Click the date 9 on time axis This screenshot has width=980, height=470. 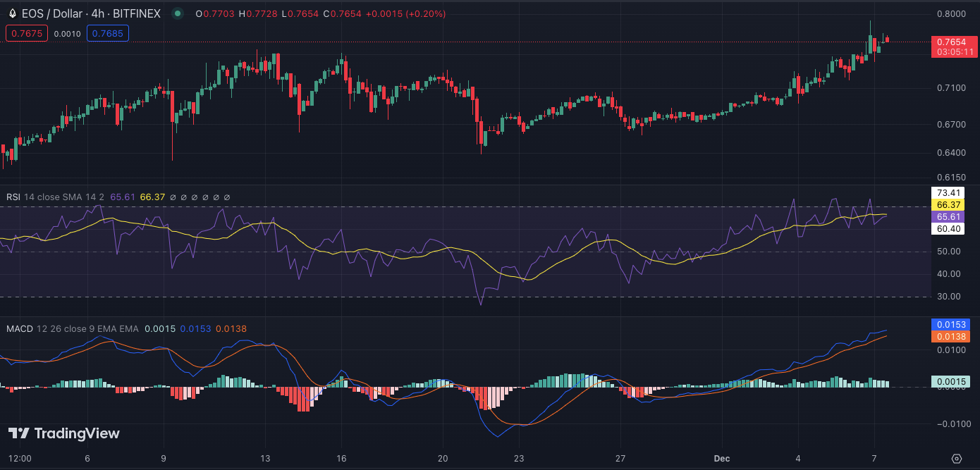[164, 458]
